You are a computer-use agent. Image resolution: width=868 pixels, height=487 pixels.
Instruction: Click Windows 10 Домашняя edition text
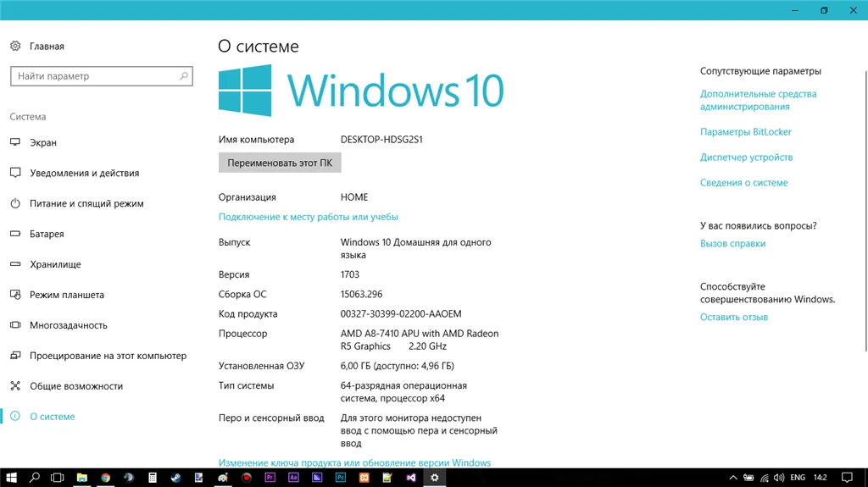point(415,248)
